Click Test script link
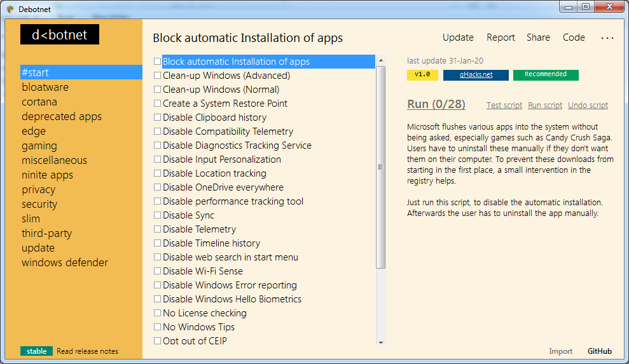The height and width of the screenshot is (364, 629). tap(504, 105)
